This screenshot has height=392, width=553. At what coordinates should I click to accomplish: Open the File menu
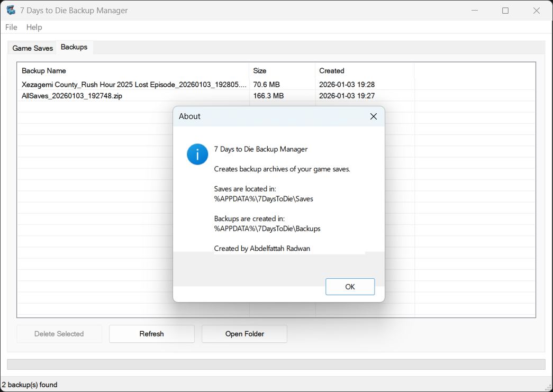coord(11,27)
